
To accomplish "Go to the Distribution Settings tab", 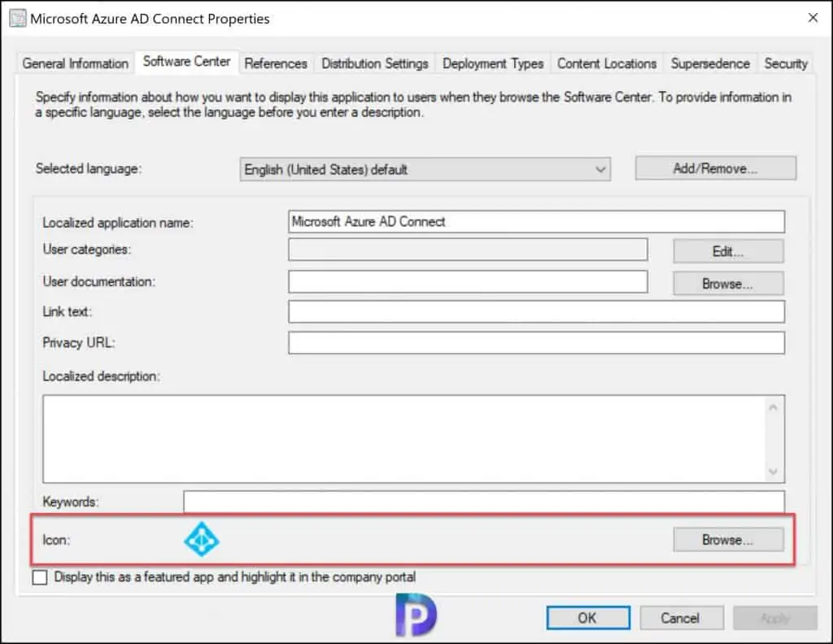I will (x=374, y=63).
